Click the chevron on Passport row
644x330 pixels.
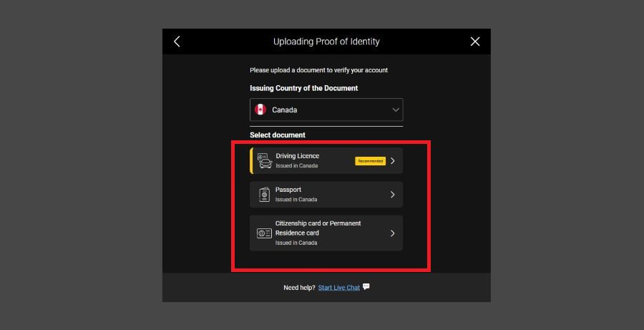click(x=393, y=195)
